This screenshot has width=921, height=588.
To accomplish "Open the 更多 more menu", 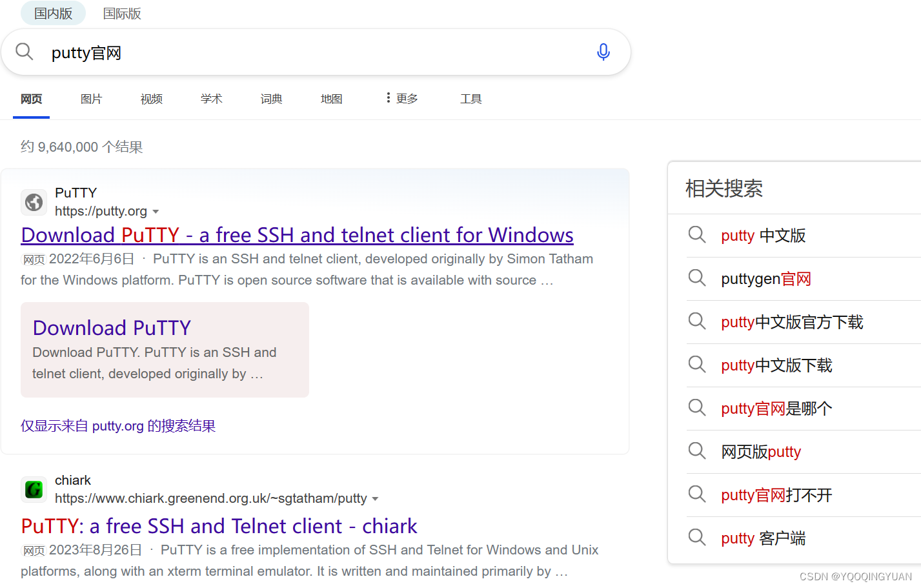I will coord(402,98).
